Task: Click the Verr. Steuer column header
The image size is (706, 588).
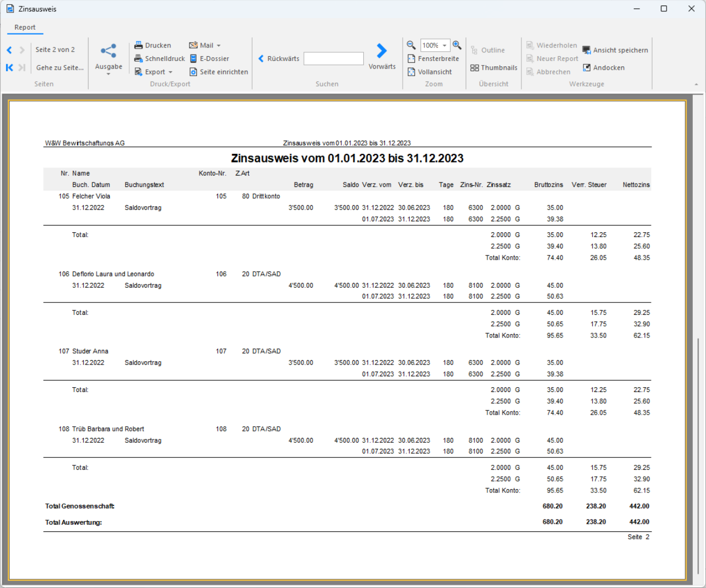Action: click(x=589, y=185)
